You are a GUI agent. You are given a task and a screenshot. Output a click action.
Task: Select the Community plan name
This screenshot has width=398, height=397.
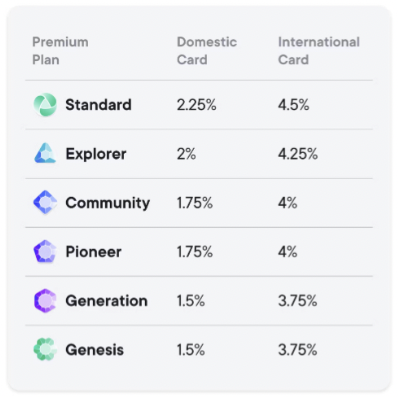108,203
